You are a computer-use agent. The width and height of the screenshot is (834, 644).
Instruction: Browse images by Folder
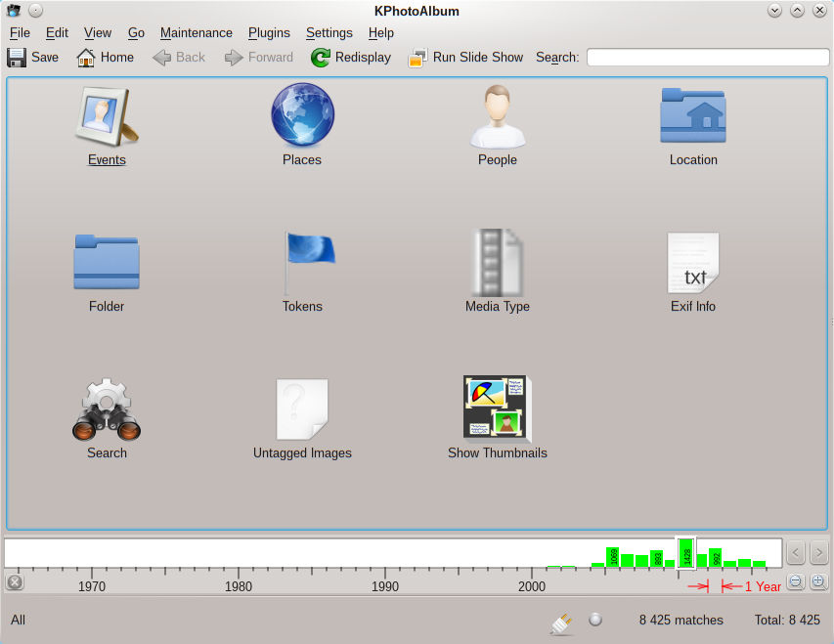coord(107,273)
